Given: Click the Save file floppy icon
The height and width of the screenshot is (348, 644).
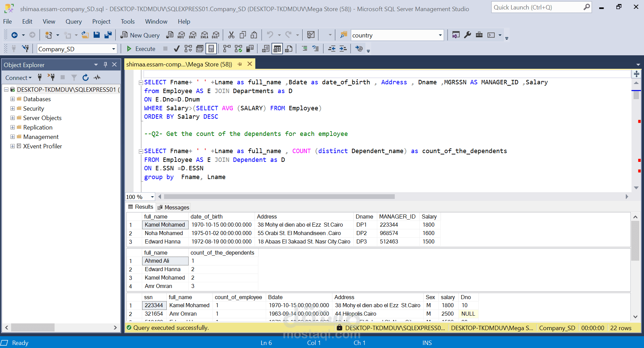Looking at the screenshot, I should pyautogui.click(x=97, y=35).
